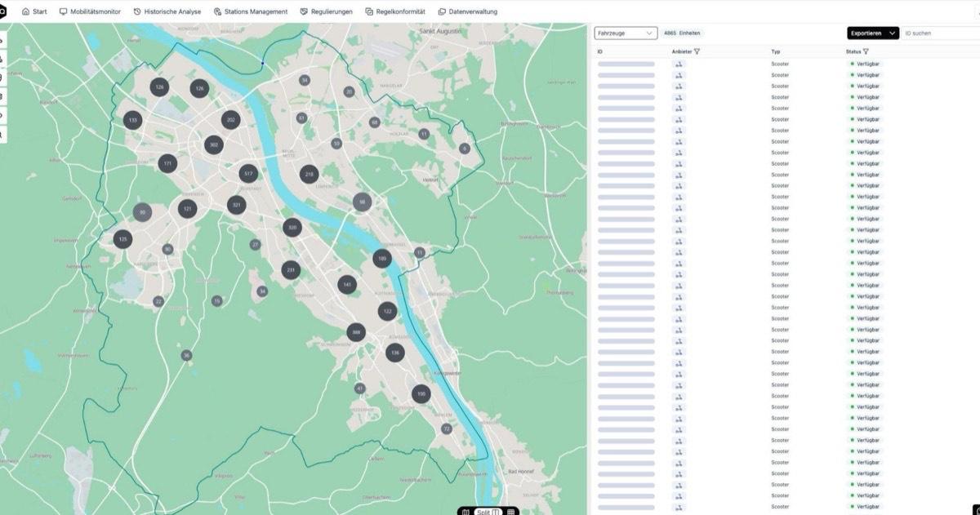
Task: Select the Split view toggle
Action: [x=488, y=512]
